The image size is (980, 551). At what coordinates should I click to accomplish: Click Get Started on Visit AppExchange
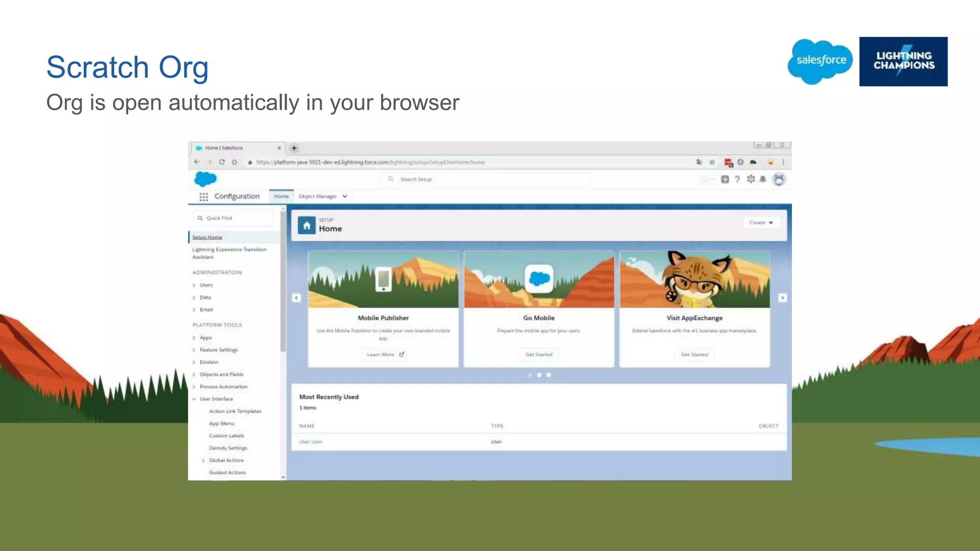(694, 354)
